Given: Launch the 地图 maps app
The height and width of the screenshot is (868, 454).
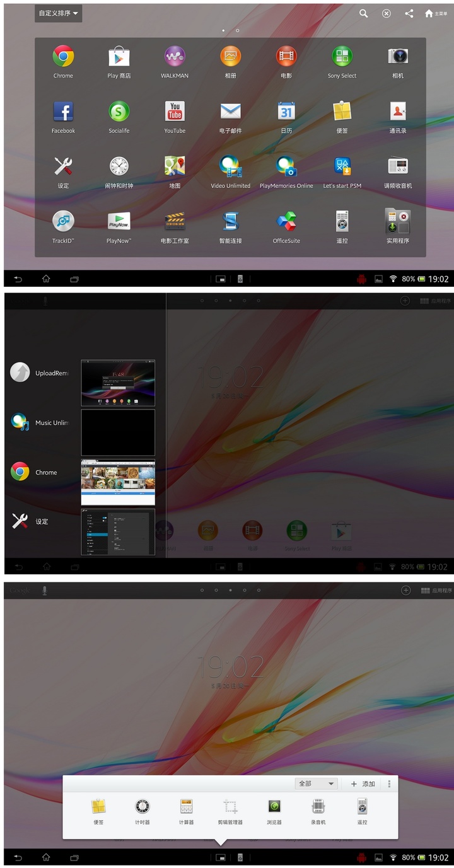Looking at the screenshot, I should click(x=175, y=171).
